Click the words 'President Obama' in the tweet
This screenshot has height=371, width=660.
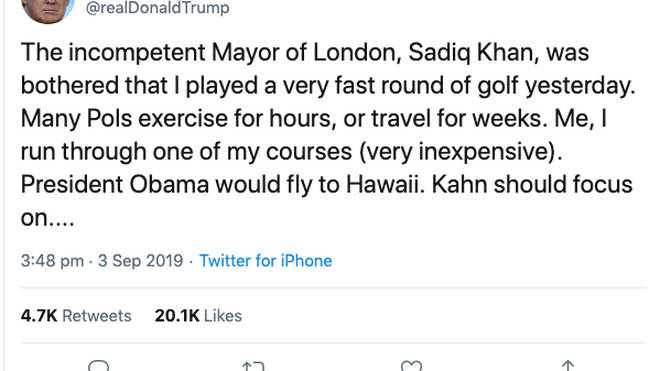(x=115, y=185)
